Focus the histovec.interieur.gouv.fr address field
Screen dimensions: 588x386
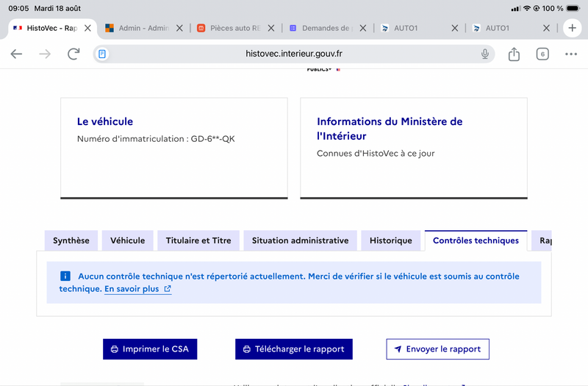click(x=293, y=54)
